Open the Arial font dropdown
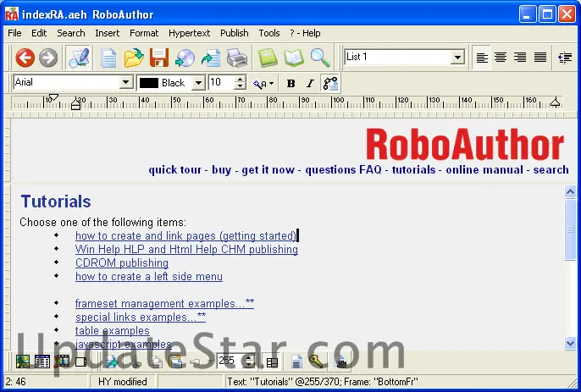The image size is (581, 392). [125, 82]
